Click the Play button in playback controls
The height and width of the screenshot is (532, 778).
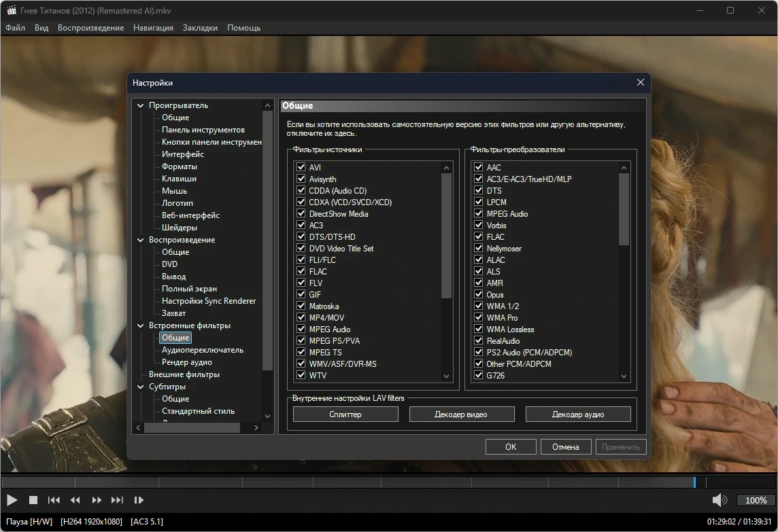pos(12,500)
